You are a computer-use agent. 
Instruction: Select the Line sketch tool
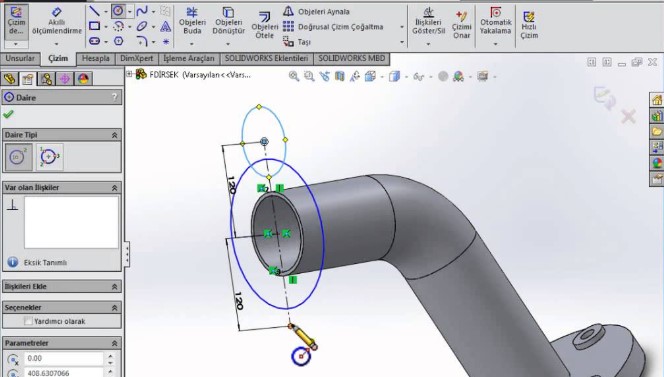[x=94, y=11]
